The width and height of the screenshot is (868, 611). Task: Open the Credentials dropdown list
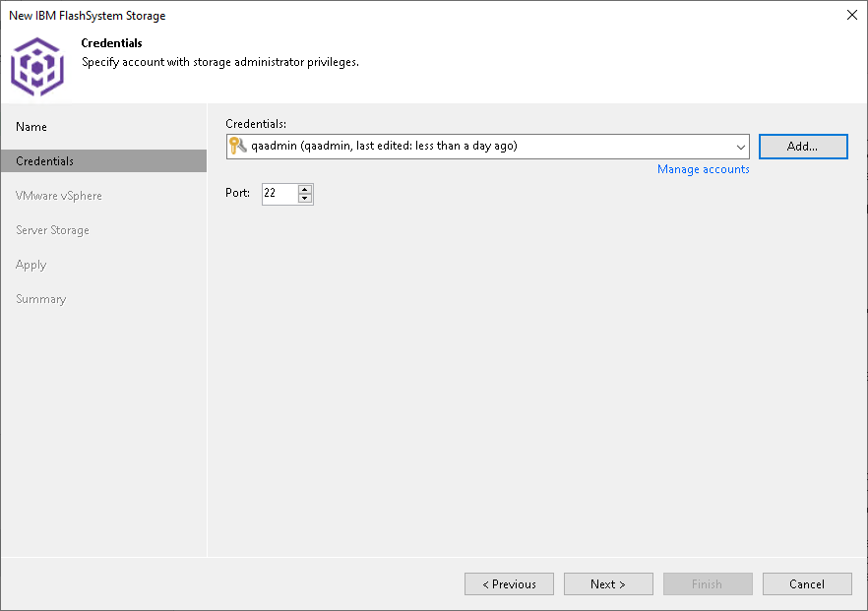click(740, 147)
